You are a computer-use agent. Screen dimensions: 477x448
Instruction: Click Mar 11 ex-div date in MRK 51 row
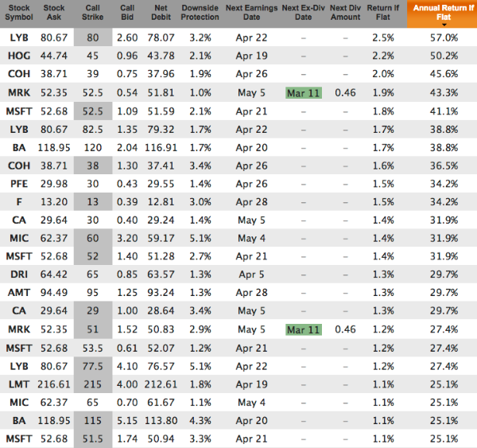pyautogui.click(x=304, y=329)
